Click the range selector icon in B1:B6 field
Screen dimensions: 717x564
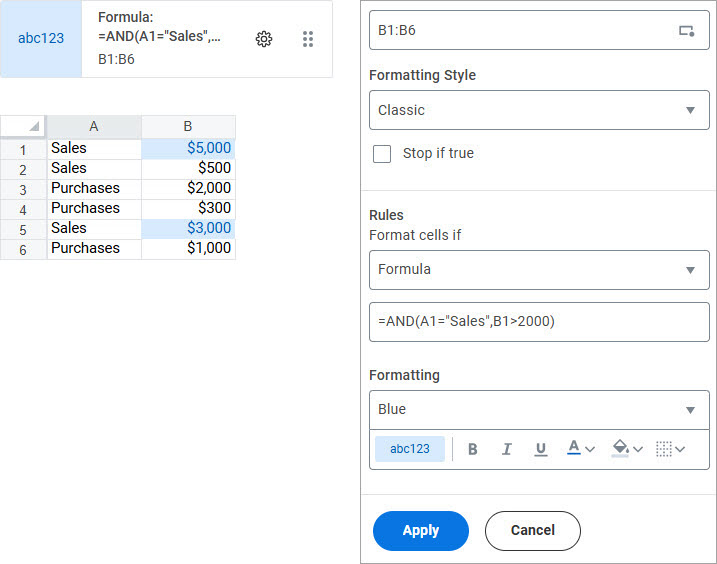686,31
